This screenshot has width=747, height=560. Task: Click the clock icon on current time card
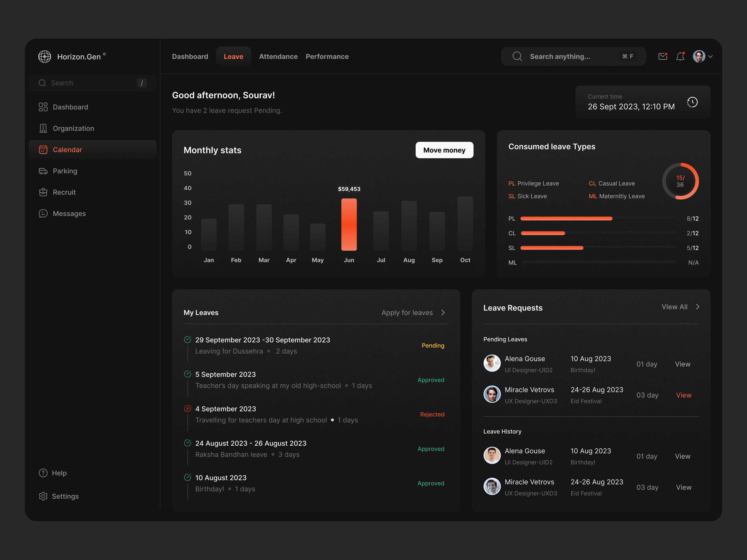692,102
